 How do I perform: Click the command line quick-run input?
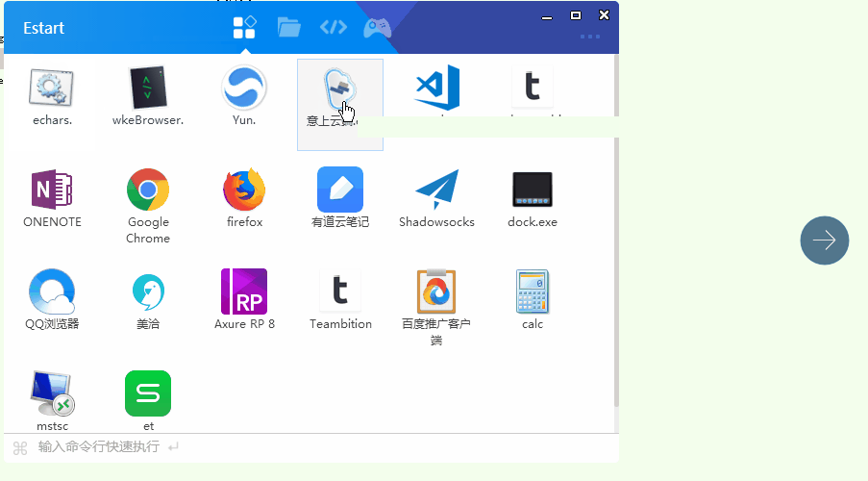coord(311,447)
